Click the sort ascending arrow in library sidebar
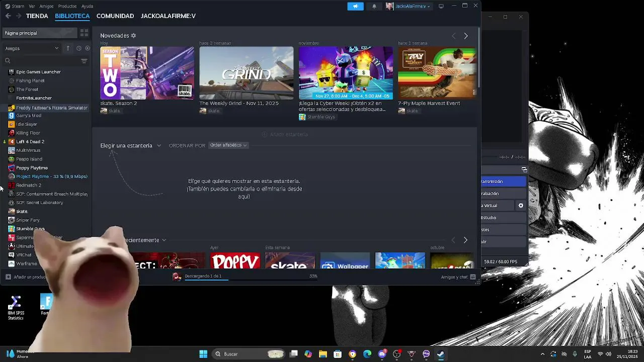644x362 pixels. pyautogui.click(x=68, y=48)
